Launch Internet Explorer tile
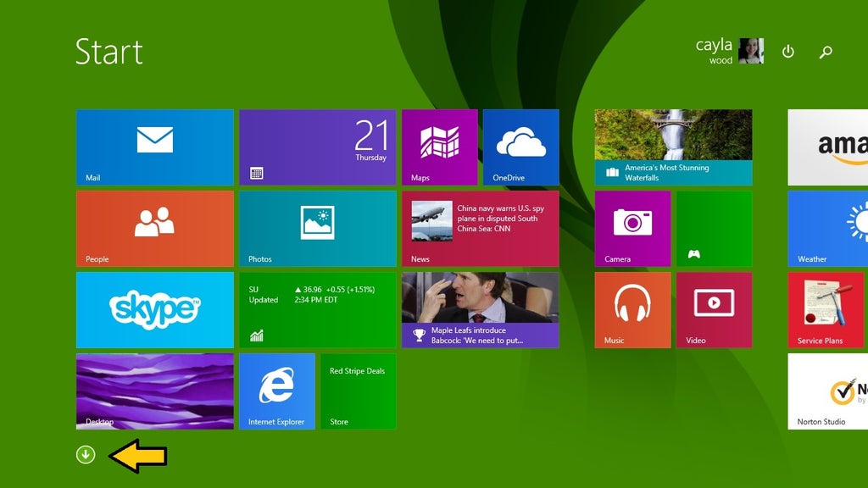This screenshot has height=488, width=868. [x=277, y=391]
